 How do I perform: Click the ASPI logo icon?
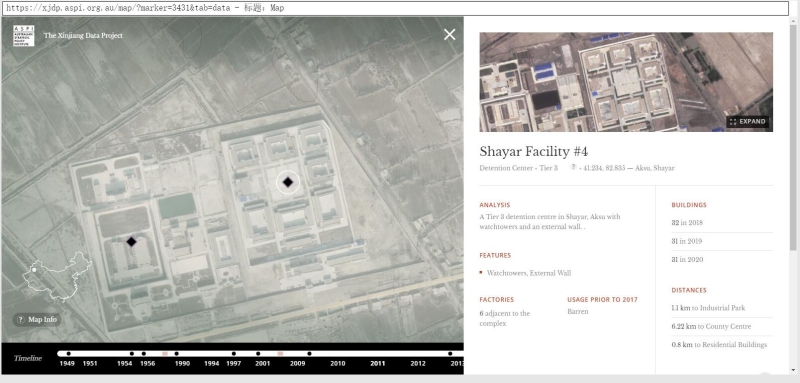coord(23,36)
